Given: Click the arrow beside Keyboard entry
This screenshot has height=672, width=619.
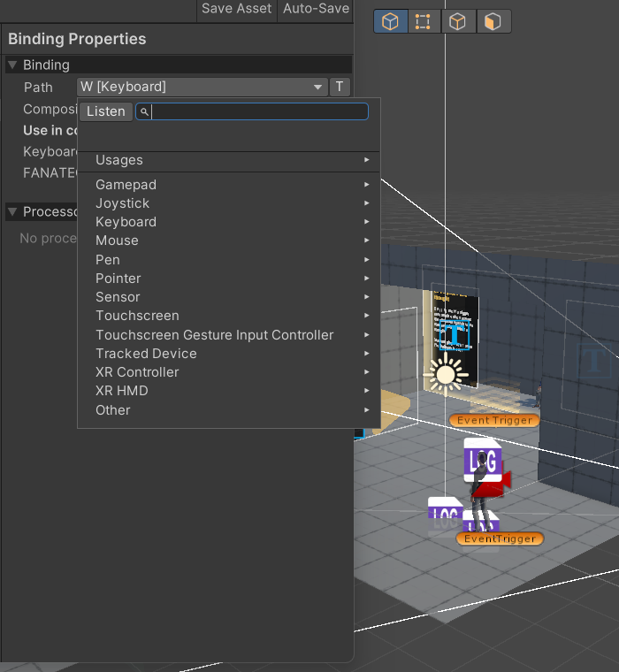Looking at the screenshot, I should click(x=366, y=222).
